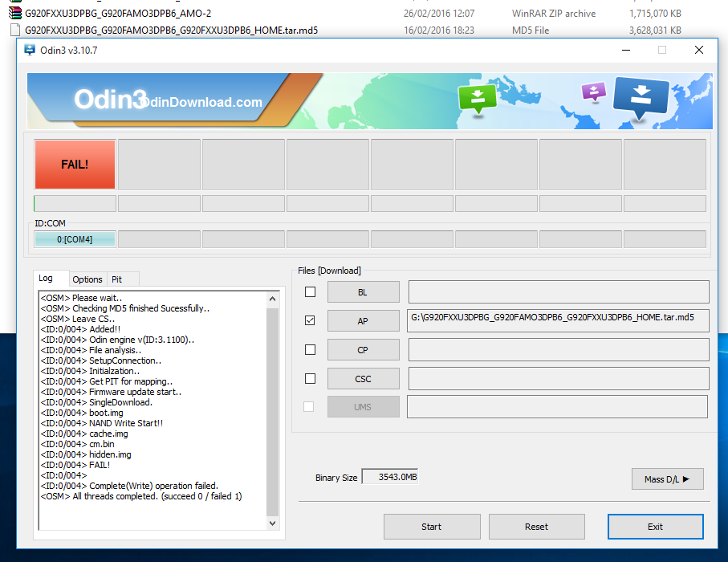Click the Binary Size value 3543.0MB
Viewport: 728px width, 562px height.
tap(390, 477)
